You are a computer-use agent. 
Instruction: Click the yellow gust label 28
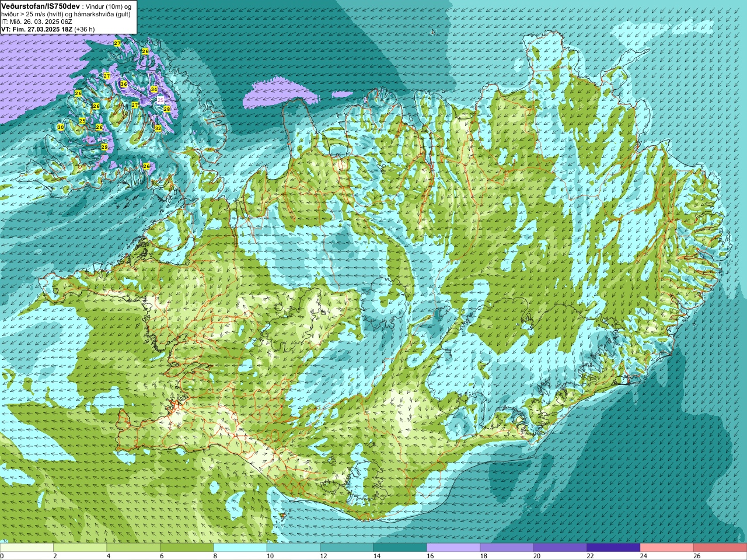point(166,109)
